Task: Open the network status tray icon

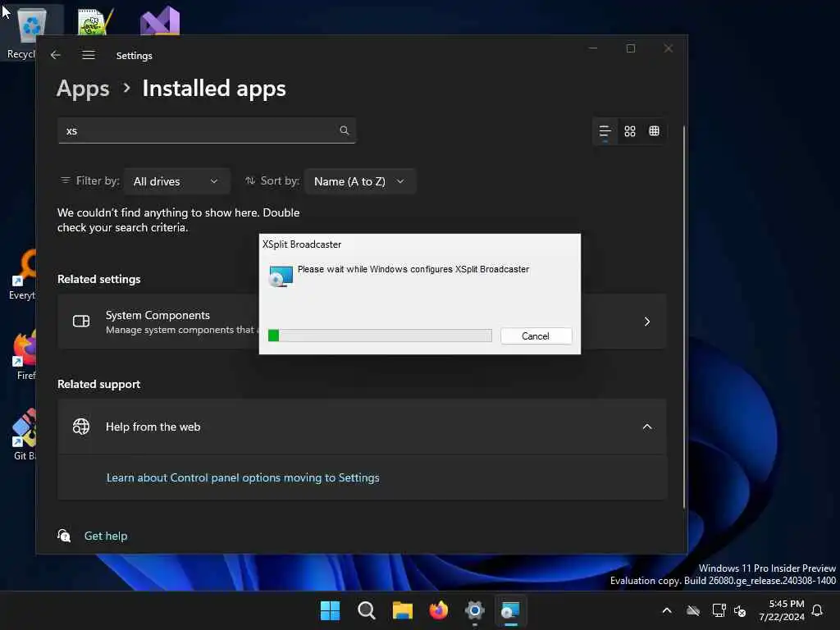Action: pos(719,610)
